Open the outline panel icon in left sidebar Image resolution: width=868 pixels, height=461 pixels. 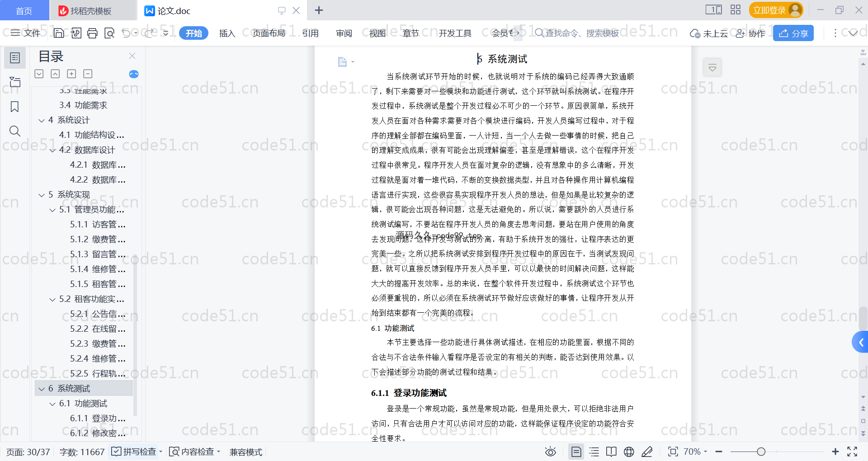click(x=15, y=58)
